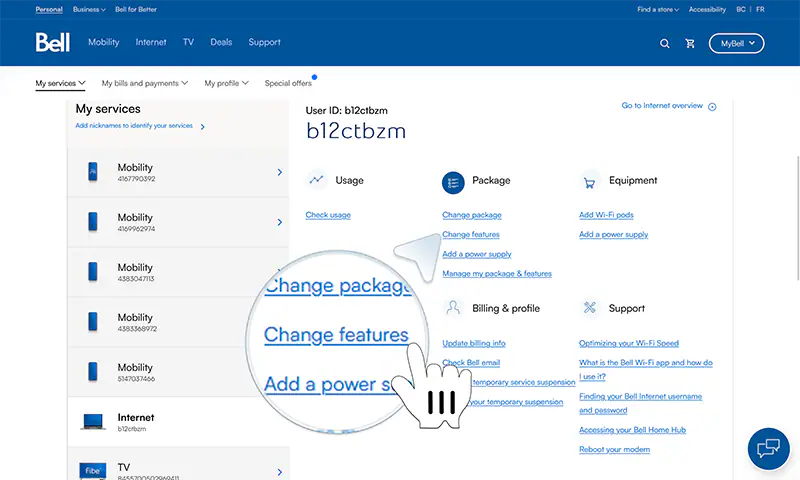Image resolution: width=800 pixels, height=480 pixels.
Task: Click the page vertical scrollbar
Action: [x=797, y=218]
